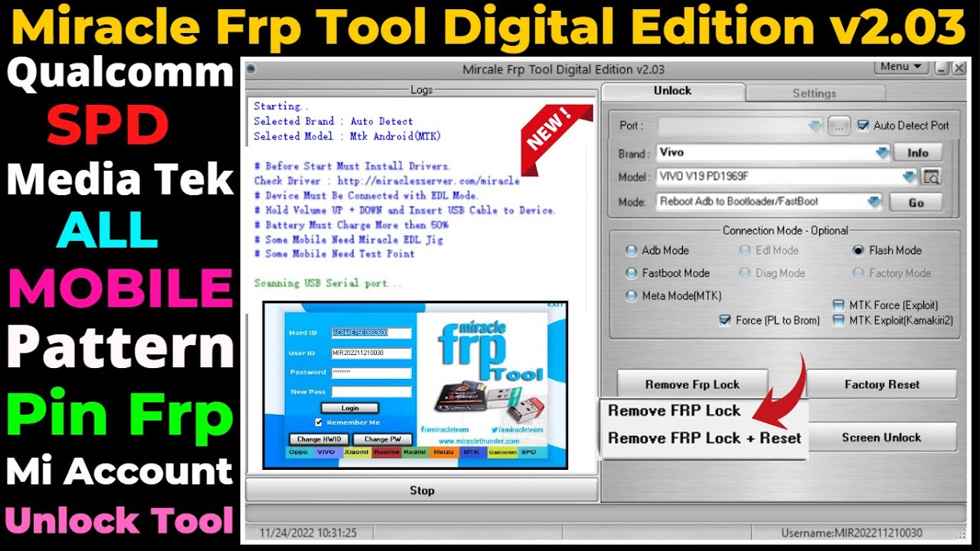Select the Qualcomm brand tab in login window
980x551 pixels.
point(501,452)
